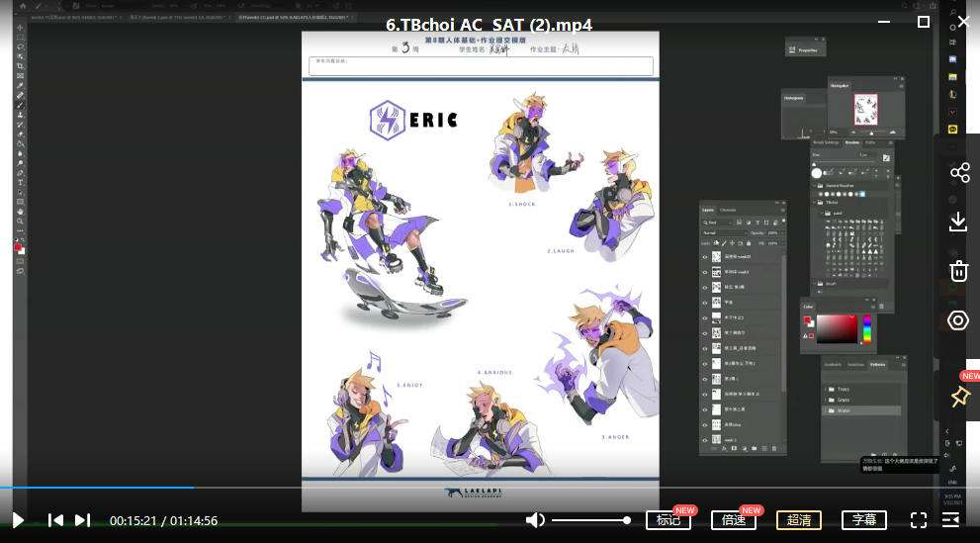Skip to the next video
The width and height of the screenshot is (980, 543).
[x=83, y=520]
